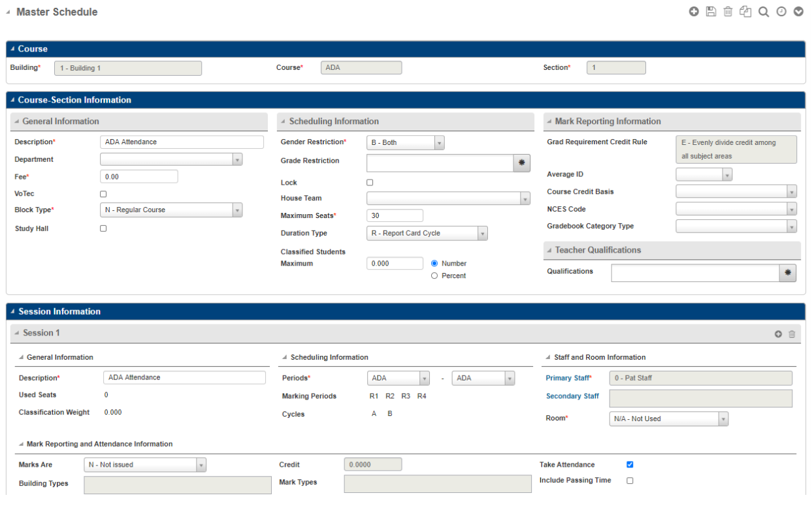Image resolution: width=812 pixels, height=506 pixels.
Task: Open Qualifications selector asterisk button
Action: pos(788,273)
